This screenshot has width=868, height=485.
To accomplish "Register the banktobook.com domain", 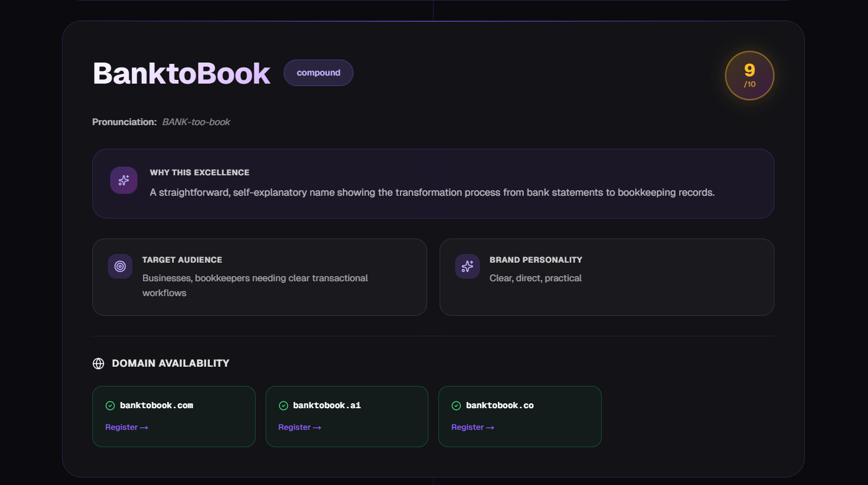I will coord(127,427).
